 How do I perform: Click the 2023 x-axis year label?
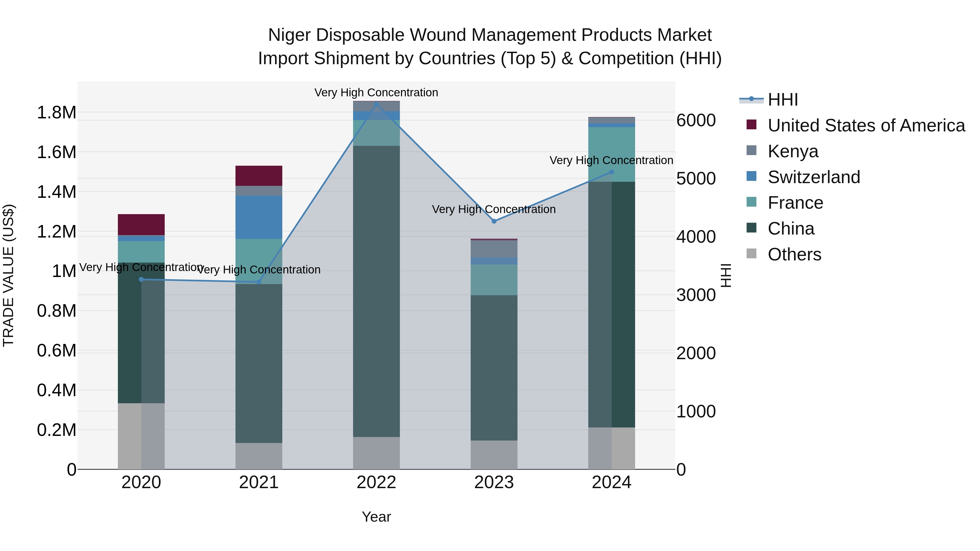pyautogui.click(x=494, y=482)
